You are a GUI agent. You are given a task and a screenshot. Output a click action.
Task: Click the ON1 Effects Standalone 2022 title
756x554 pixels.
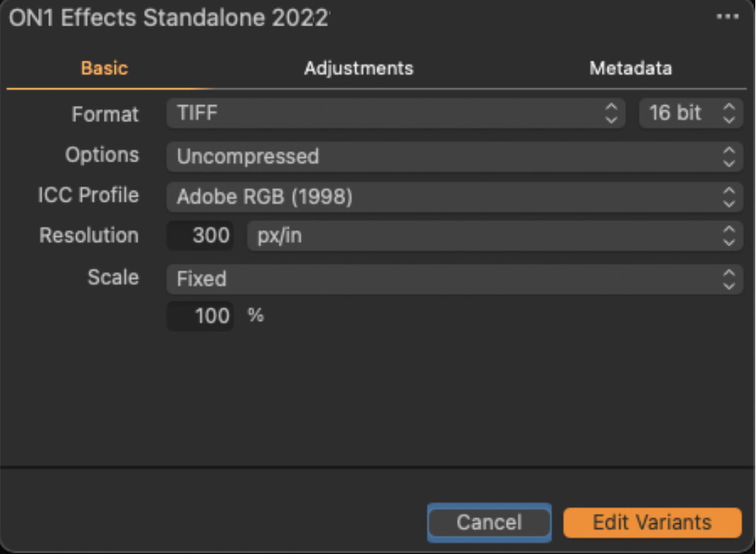click(x=168, y=18)
